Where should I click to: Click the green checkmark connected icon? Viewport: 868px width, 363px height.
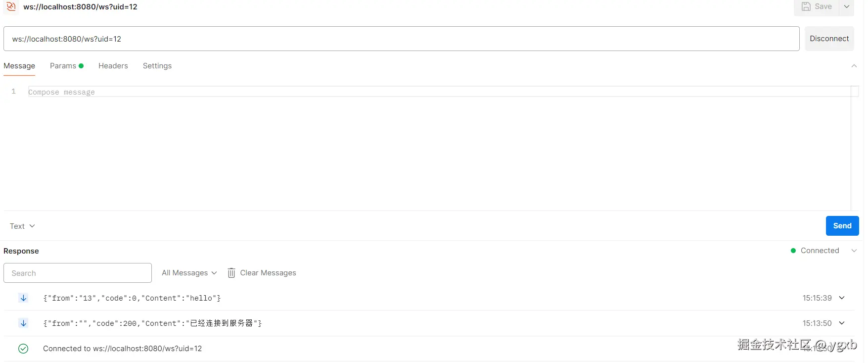23,349
